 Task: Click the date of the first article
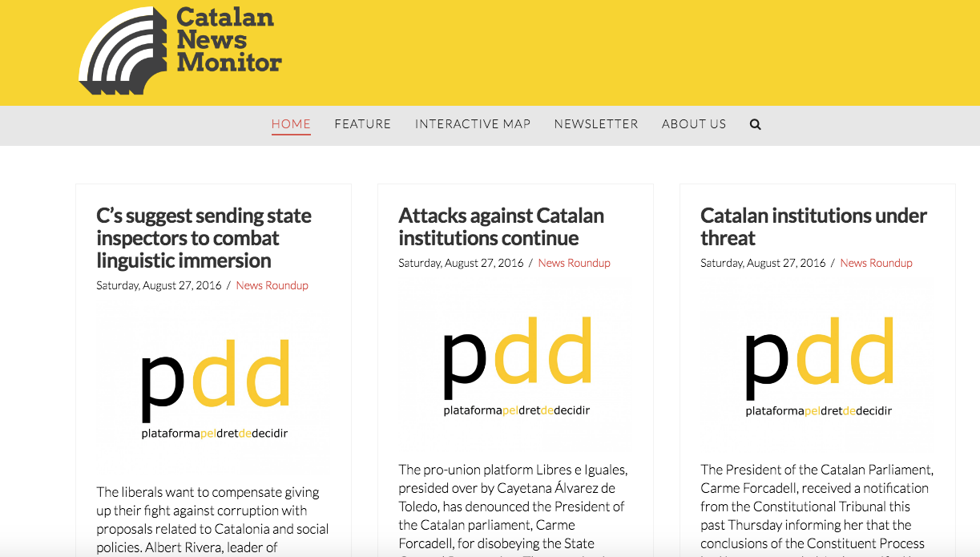click(x=158, y=285)
